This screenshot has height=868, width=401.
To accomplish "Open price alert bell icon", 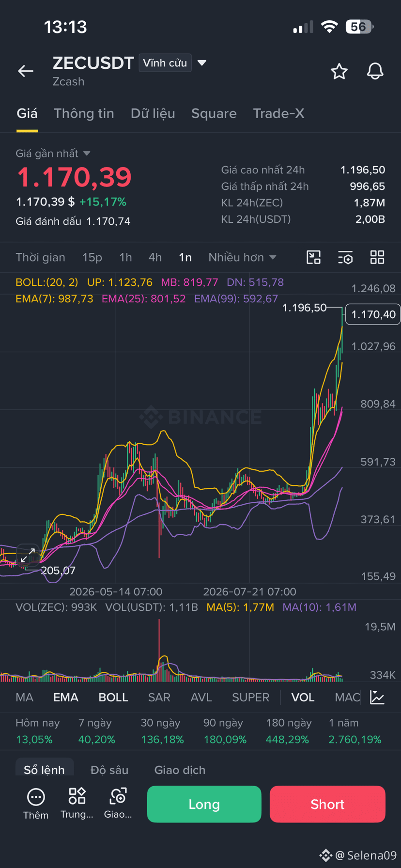I will coord(375,71).
